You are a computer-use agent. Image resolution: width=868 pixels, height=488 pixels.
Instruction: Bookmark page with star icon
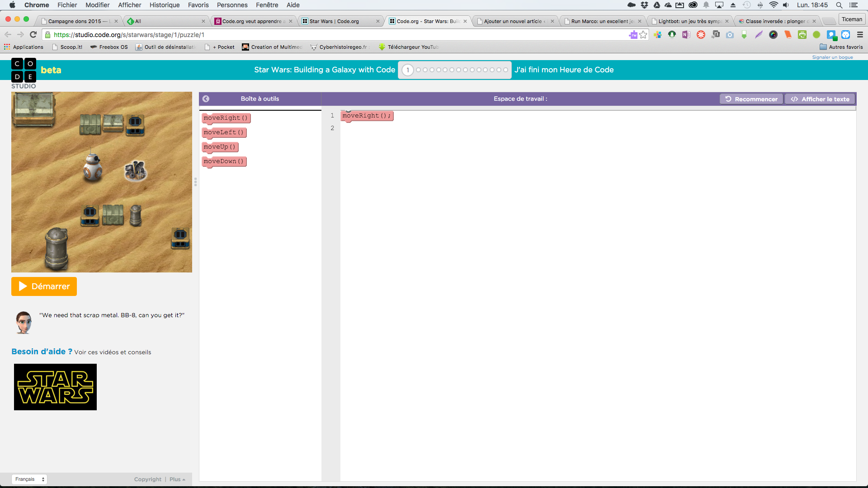pyautogui.click(x=643, y=35)
